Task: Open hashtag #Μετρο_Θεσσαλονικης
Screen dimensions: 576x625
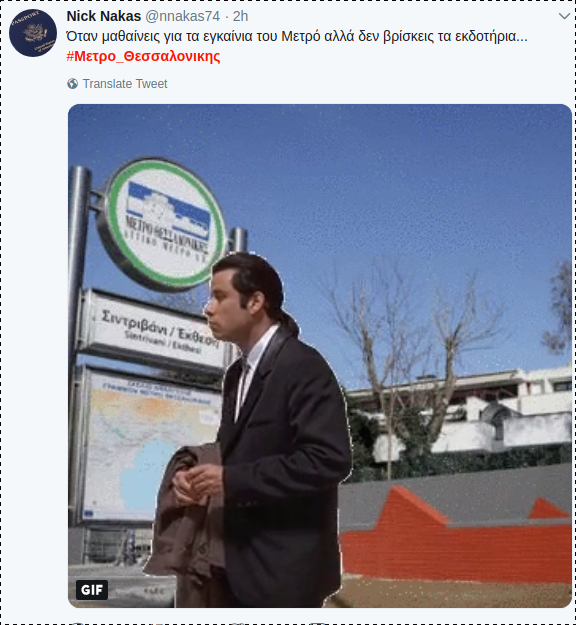Action: click(x=143, y=56)
